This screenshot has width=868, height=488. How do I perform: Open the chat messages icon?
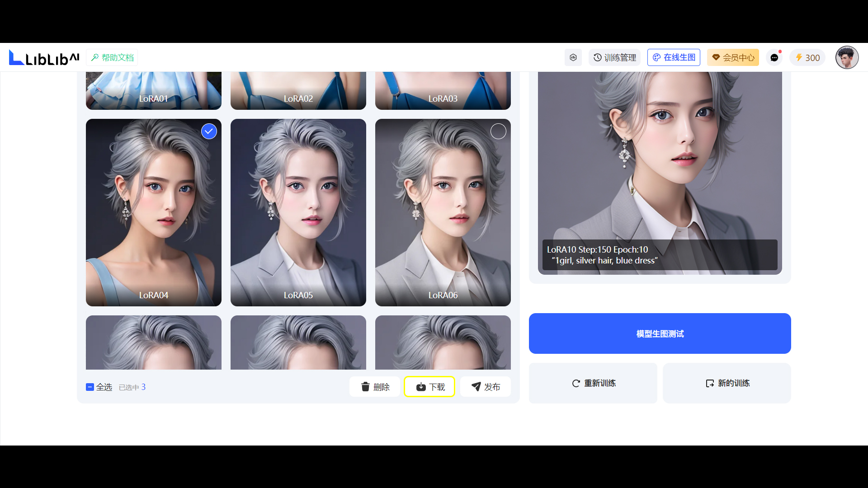tap(774, 58)
